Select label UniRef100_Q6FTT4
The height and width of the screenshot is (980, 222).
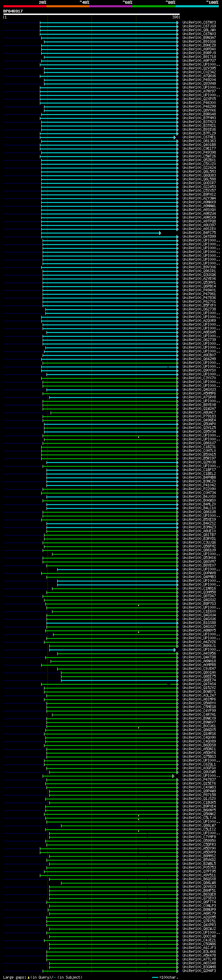point(199,902)
